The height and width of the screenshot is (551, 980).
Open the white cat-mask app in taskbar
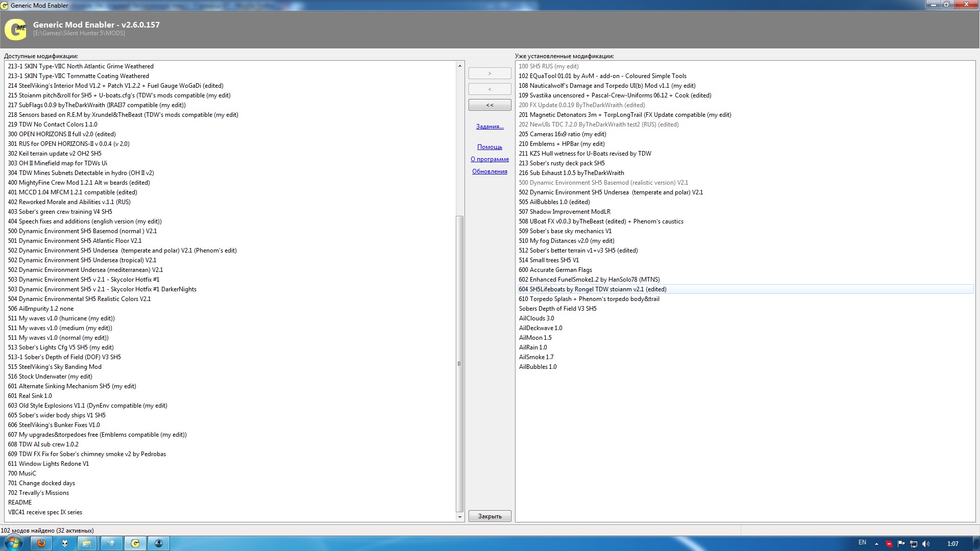pyautogui.click(x=65, y=543)
